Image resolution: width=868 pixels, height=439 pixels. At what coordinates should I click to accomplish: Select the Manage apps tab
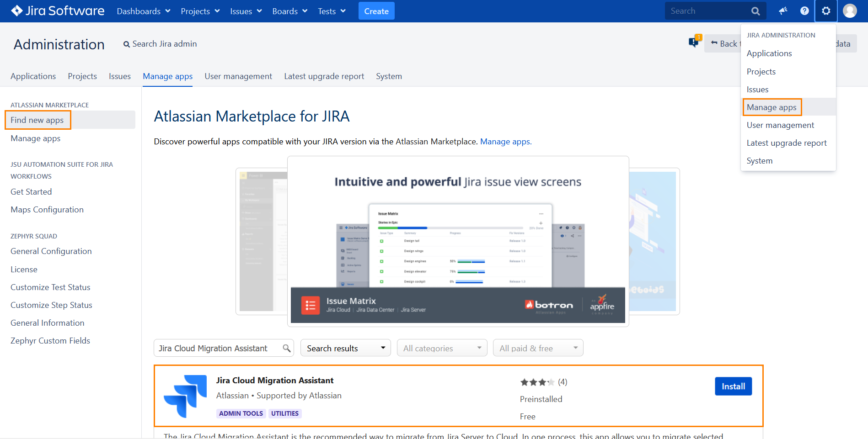pos(168,76)
